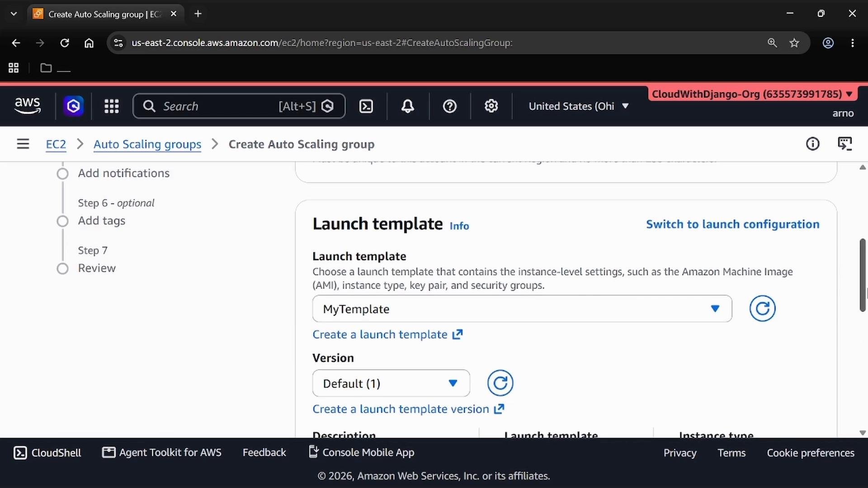868x488 pixels.
Task: Open the site information icon in address bar
Action: [118, 43]
